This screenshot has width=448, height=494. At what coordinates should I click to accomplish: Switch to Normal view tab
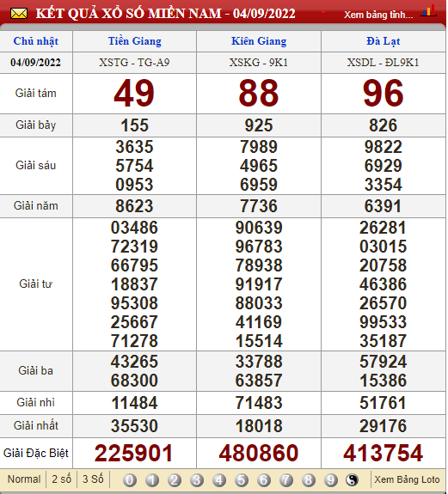point(24,479)
